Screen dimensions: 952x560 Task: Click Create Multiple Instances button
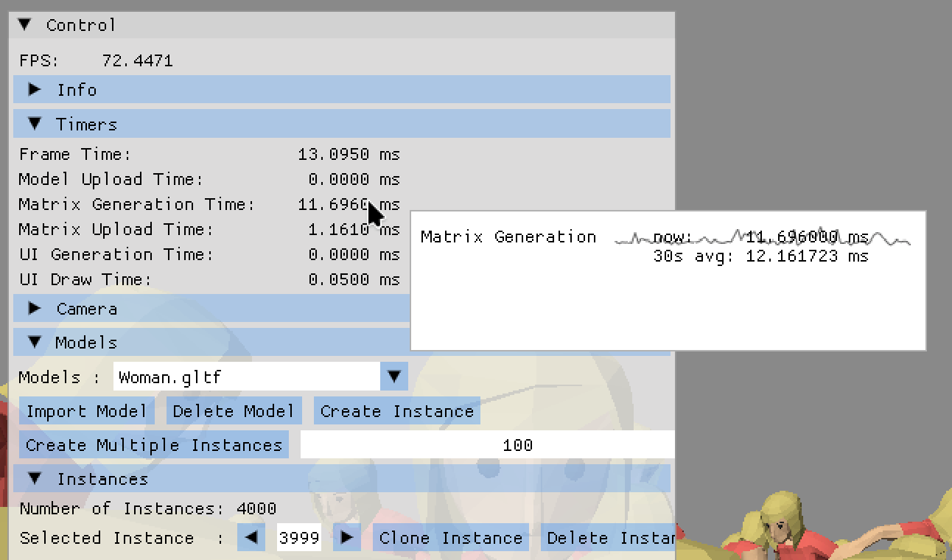tap(154, 445)
